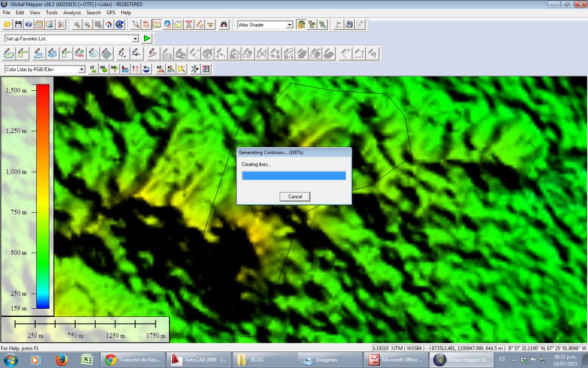The image size is (588, 368).
Task: Open the Measure tool
Action: click(157, 24)
